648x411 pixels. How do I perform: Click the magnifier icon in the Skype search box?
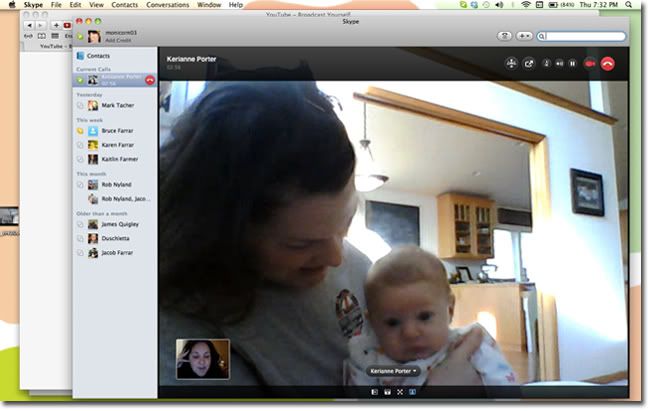(541, 36)
